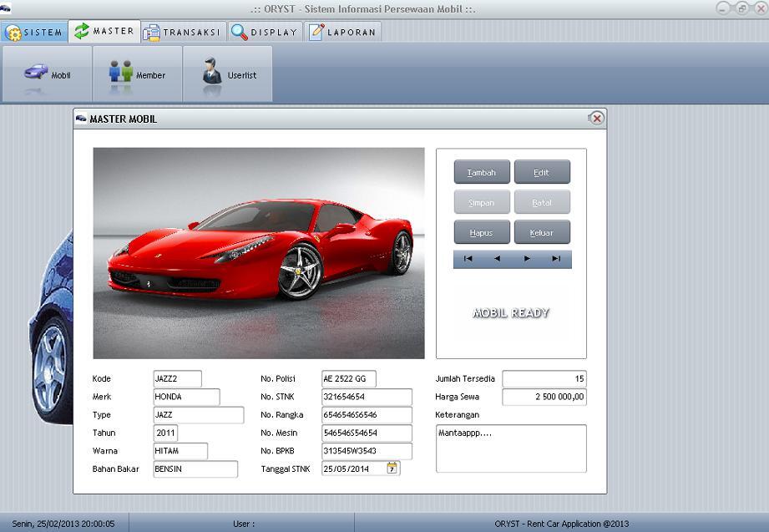
Task: Click the Ferrari car photo
Action: 258,252
